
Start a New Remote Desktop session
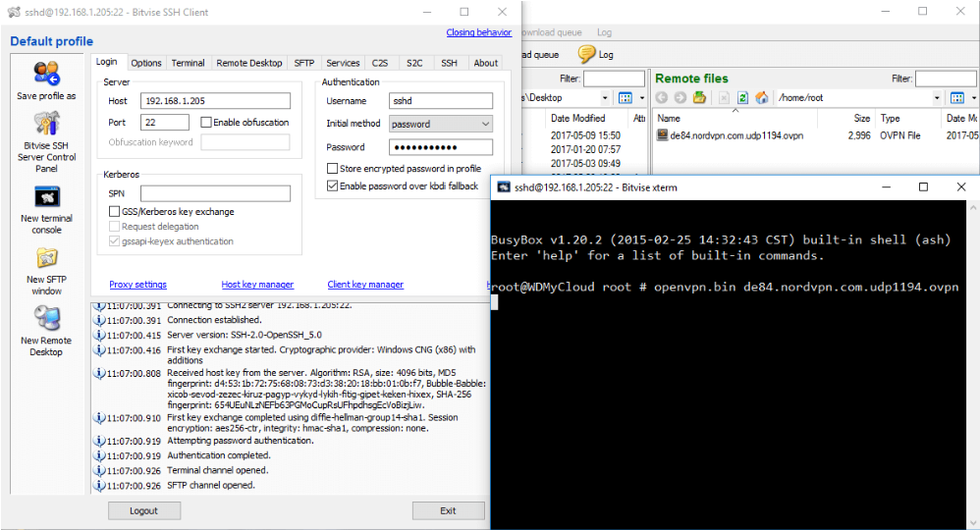click(x=46, y=319)
